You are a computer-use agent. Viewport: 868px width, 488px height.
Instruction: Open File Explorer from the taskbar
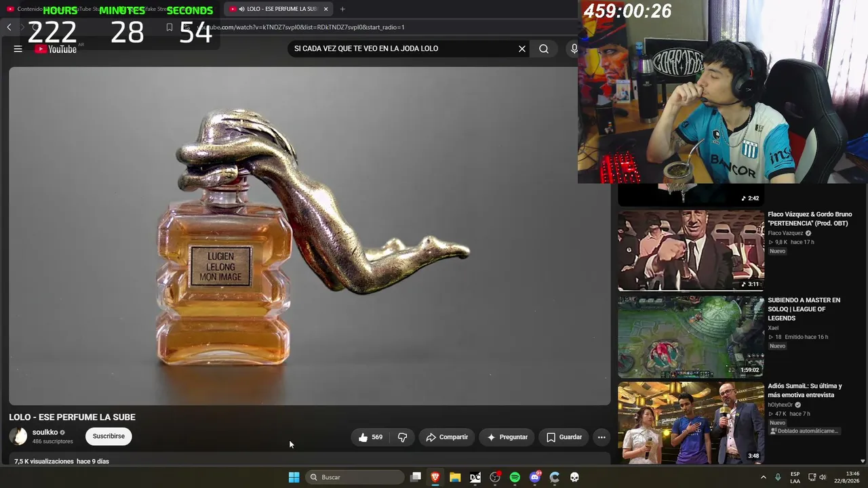[455, 477]
